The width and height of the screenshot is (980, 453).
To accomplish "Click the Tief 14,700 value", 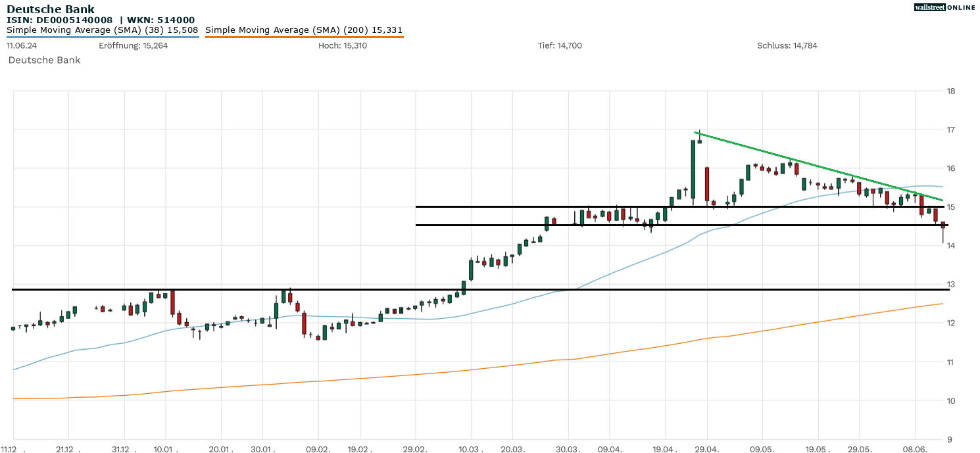I will [559, 45].
